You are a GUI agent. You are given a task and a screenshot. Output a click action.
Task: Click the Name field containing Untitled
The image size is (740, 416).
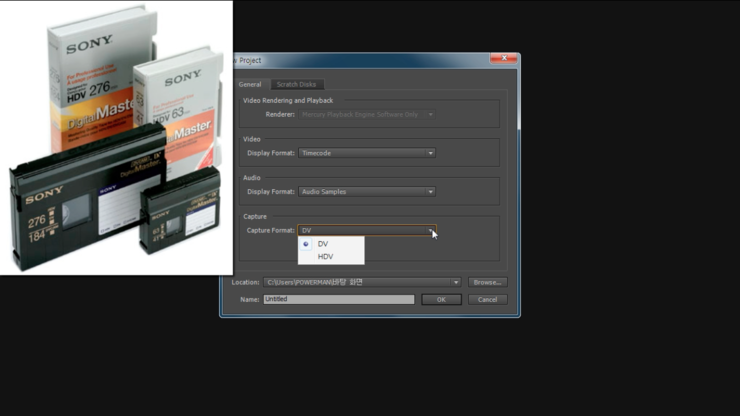pyautogui.click(x=339, y=299)
